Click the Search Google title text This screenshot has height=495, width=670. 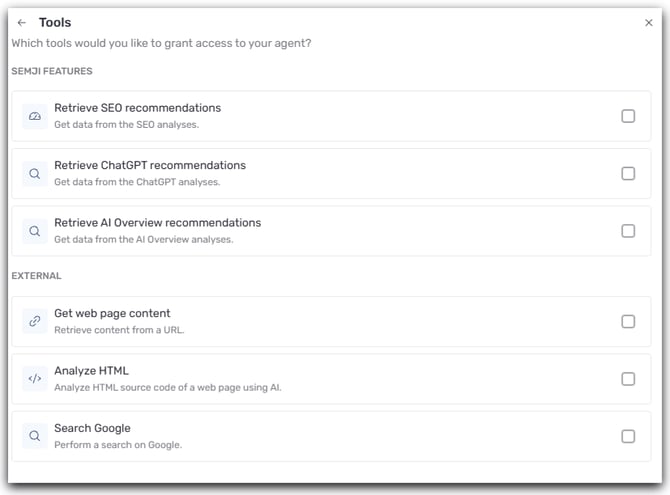(x=92, y=428)
